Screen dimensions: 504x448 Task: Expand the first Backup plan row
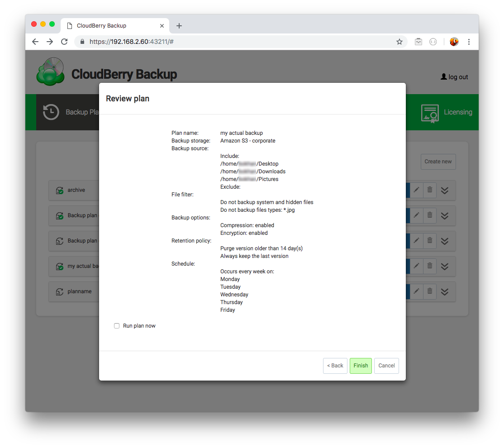[445, 216]
